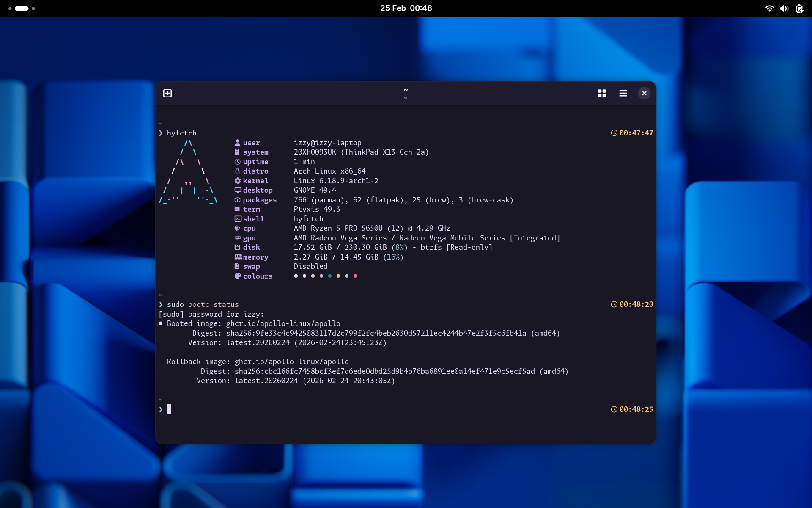Click the Wi-Fi status icon
The image size is (812, 508).
click(769, 8)
